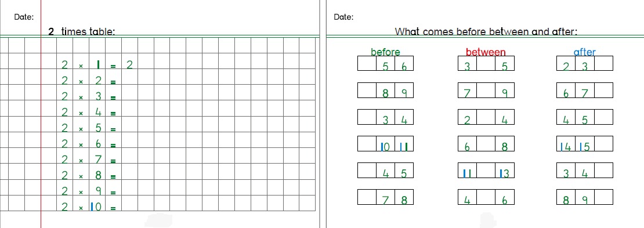The width and height of the screenshot is (644, 228).
Task: Click the '2 times table:' title
Action: (82, 31)
